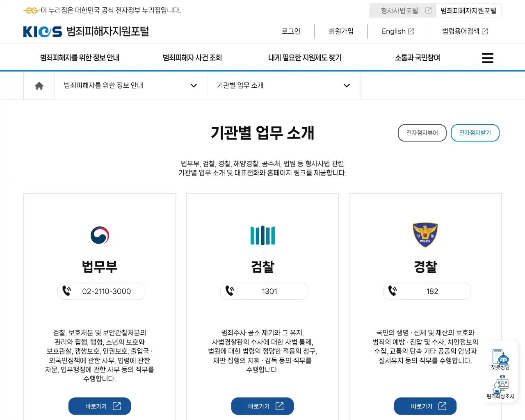
Task: Click the Prosecution 검찰 bars logo
Action: pos(262,235)
